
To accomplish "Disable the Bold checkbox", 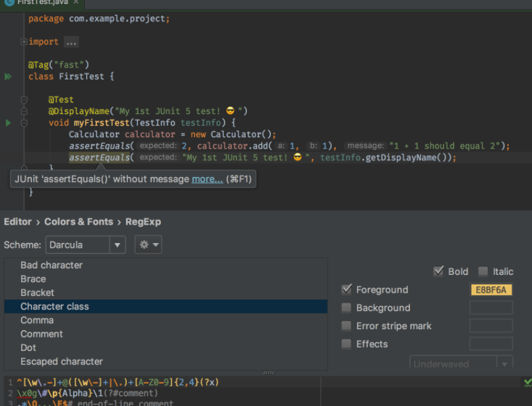I will pos(438,272).
